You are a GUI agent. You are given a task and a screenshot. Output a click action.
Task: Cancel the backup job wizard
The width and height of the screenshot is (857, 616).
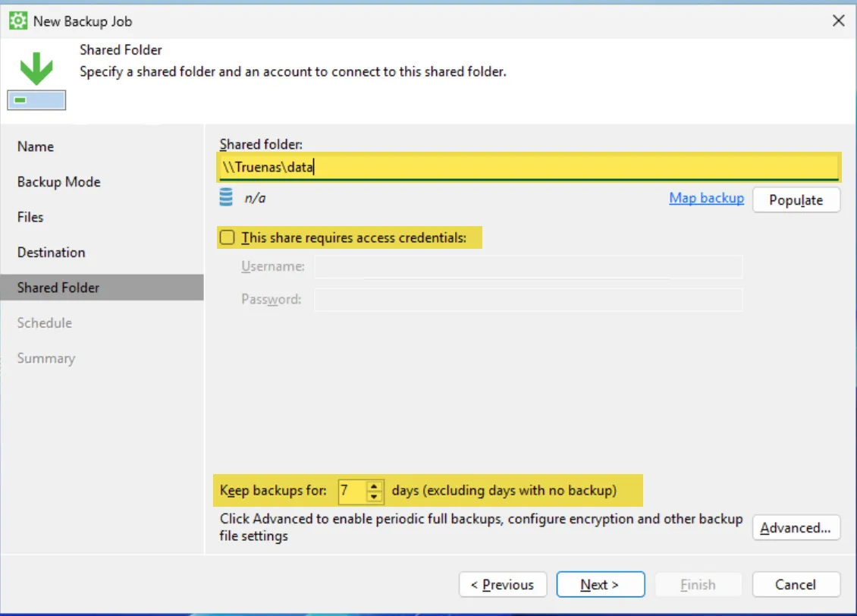click(796, 585)
